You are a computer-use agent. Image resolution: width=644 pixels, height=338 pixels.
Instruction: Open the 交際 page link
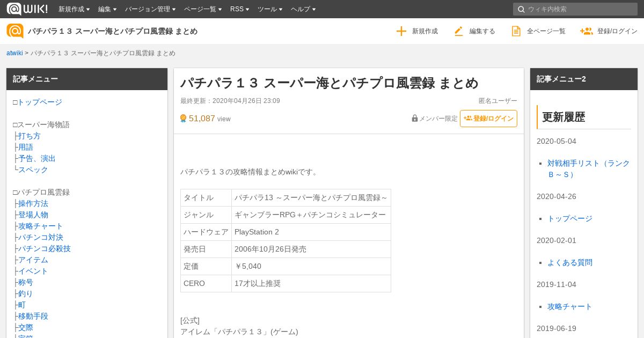[x=26, y=327]
